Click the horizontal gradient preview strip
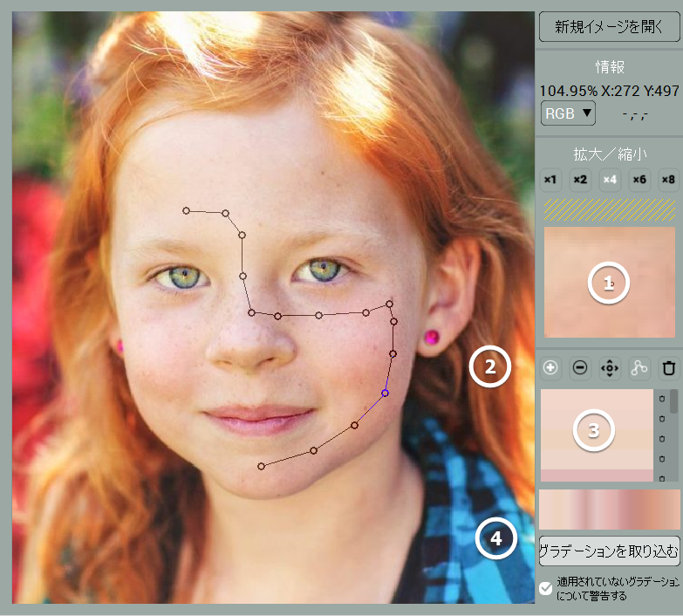 pyautogui.click(x=610, y=510)
